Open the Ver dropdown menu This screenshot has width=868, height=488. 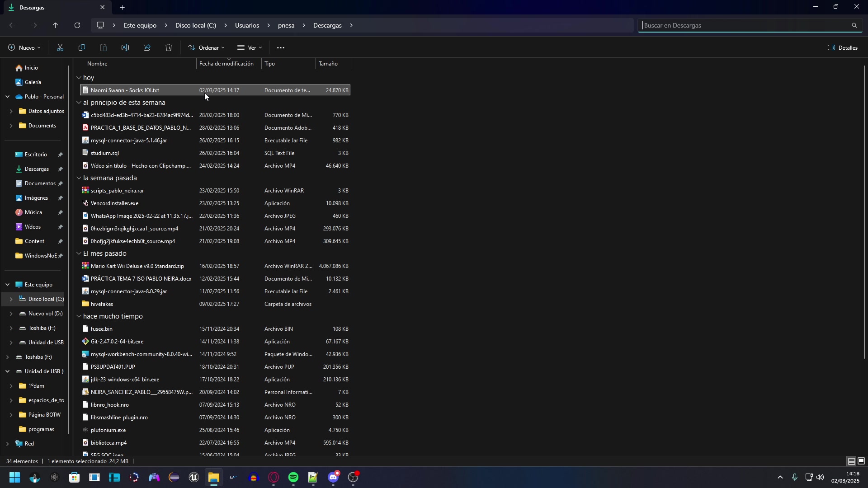tap(250, 48)
